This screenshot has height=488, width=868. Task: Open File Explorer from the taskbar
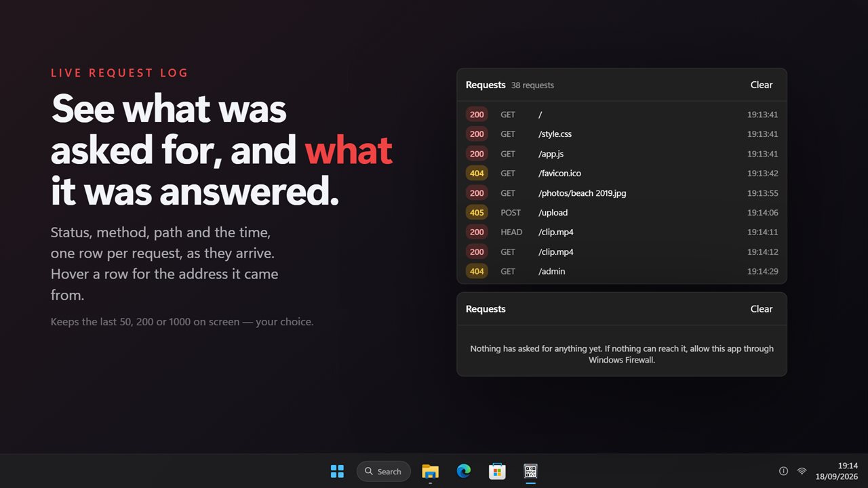430,471
